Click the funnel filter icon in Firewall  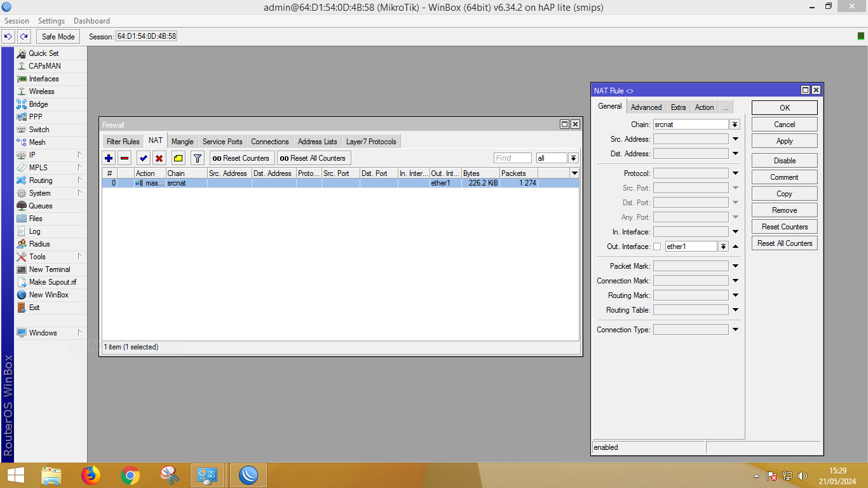[198, 158]
